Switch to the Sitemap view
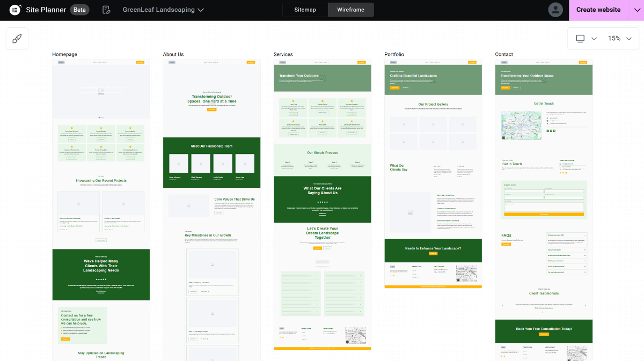This screenshot has height=361, width=644. [305, 10]
